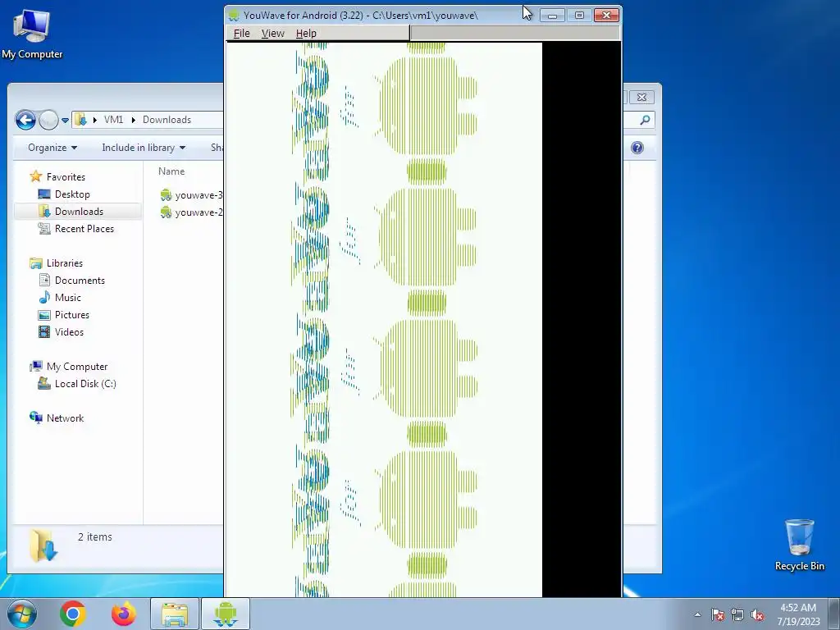This screenshot has height=630, width=840.
Task: Open Videos library in navigation pane
Action: [x=69, y=331]
